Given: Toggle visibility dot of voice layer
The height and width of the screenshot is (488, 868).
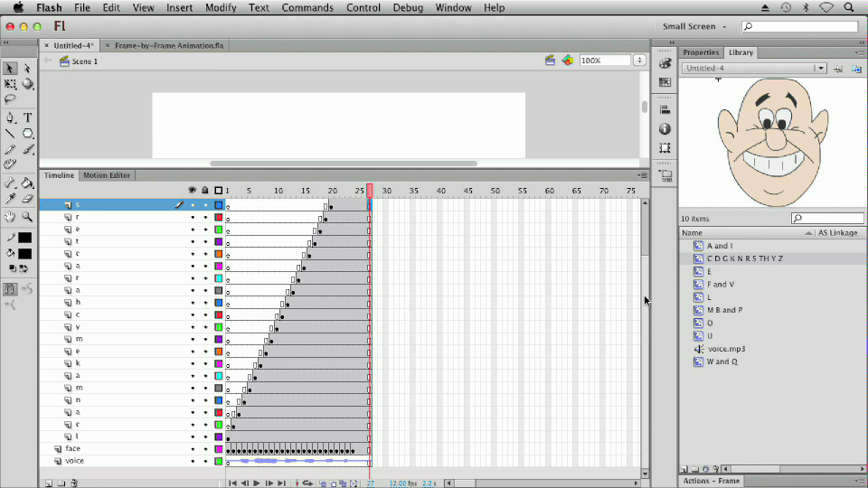Looking at the screenshot, I should point(193,462).
